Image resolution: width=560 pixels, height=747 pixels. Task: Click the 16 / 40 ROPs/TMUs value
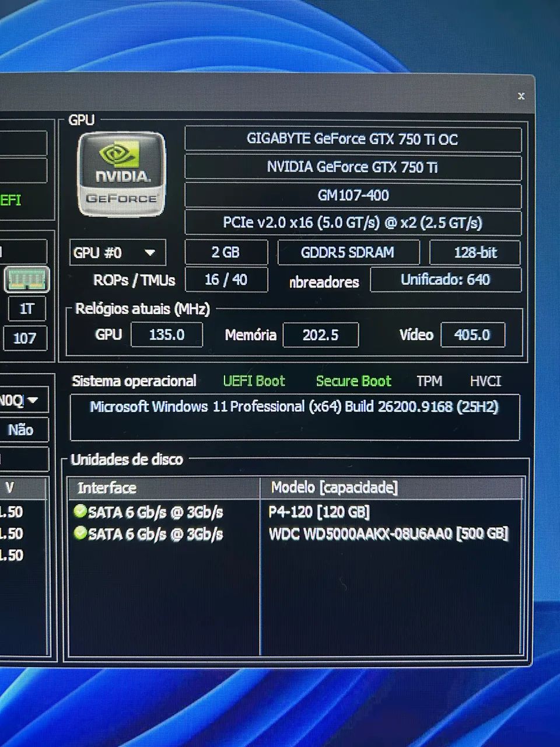[x=226, y=280]
